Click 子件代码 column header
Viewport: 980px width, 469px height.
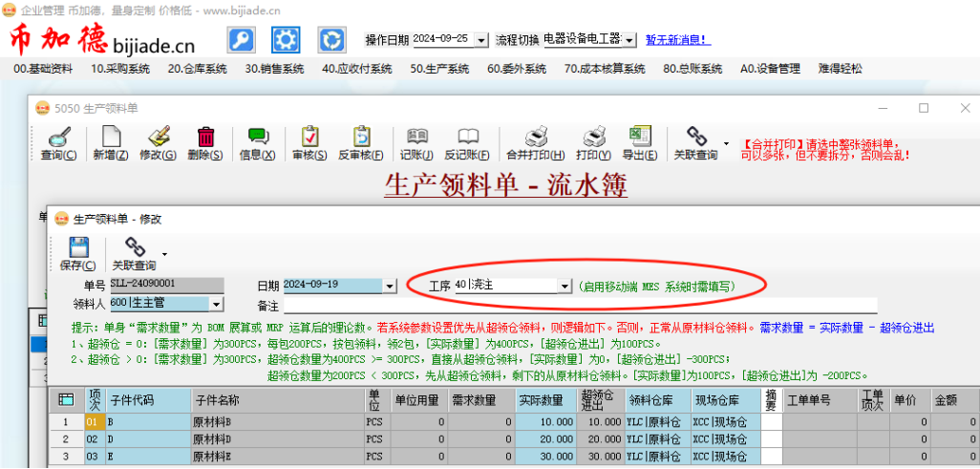pos(149,400)
